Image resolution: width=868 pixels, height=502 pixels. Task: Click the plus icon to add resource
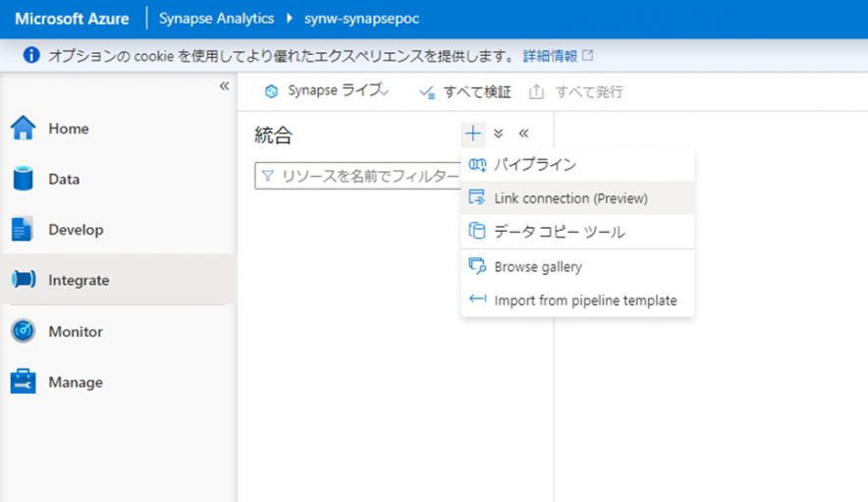pyautogui.click(x=473, y=134)
